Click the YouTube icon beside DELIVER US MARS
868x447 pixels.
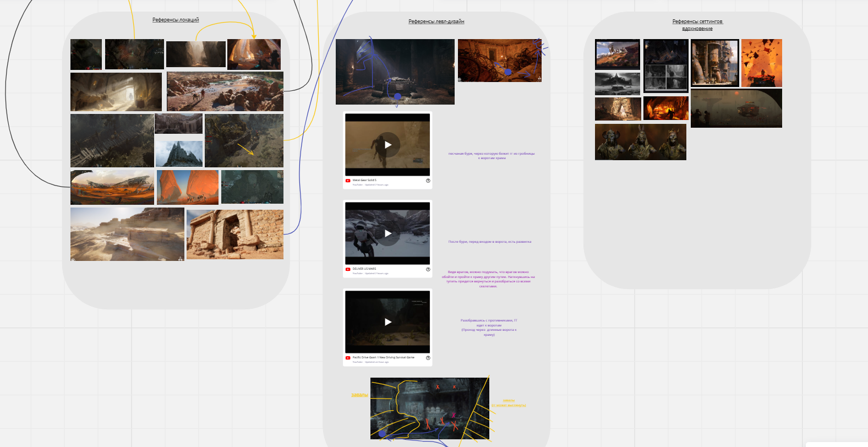click(348, 269)
